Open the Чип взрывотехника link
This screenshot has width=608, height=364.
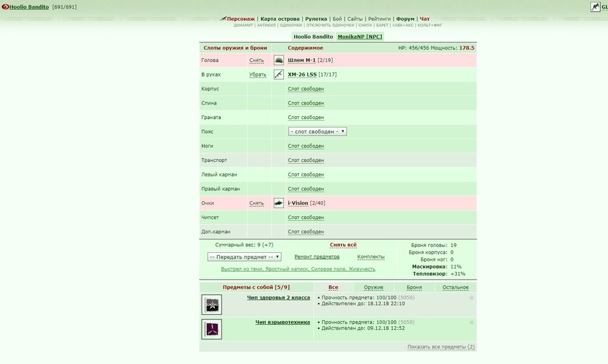282,322
